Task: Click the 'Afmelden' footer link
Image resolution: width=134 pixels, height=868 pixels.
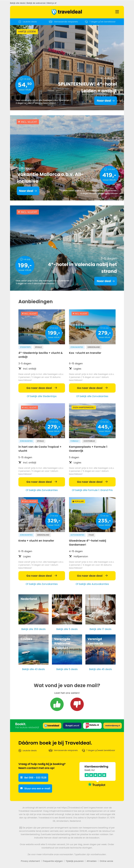Action: click(91, 861)
